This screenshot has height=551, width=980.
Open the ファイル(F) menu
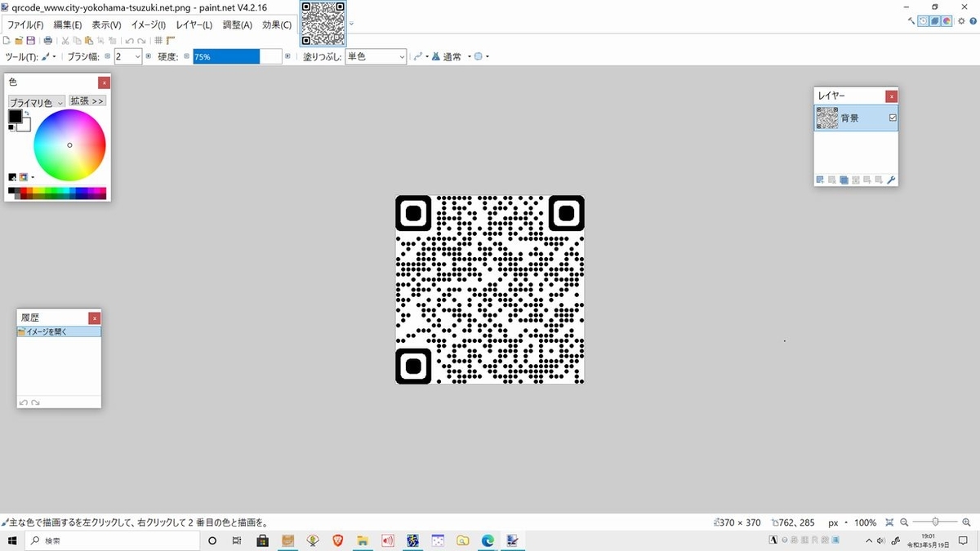(x=25, y=24)
